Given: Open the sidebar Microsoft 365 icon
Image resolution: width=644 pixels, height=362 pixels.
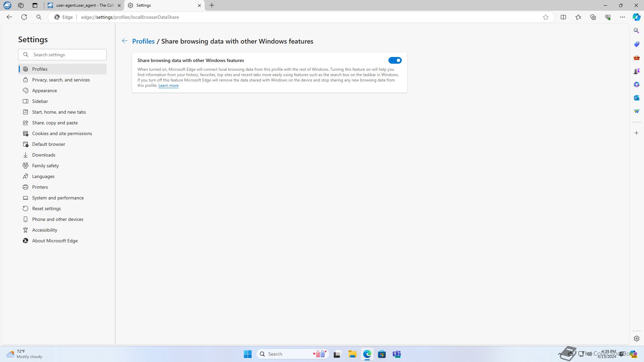Looking at the screenshot, I should (636, 84).
